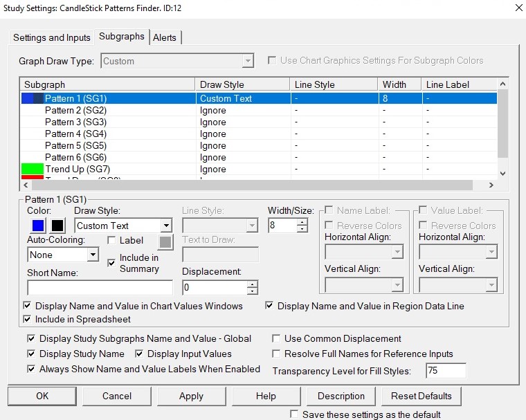
Task: Click the Short Name text field
Action: (x=100, y=288)
